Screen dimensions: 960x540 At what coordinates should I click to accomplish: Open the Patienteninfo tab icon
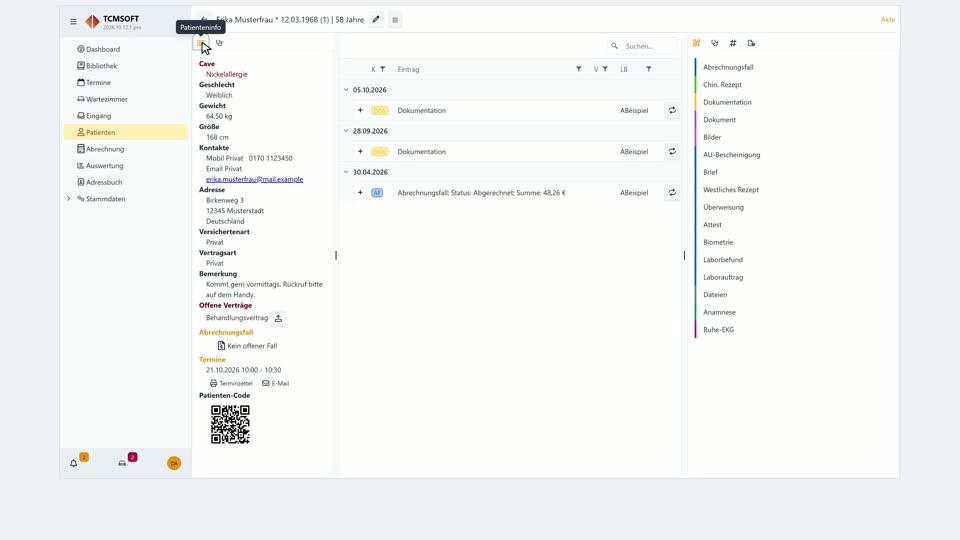tap(200, 43)
